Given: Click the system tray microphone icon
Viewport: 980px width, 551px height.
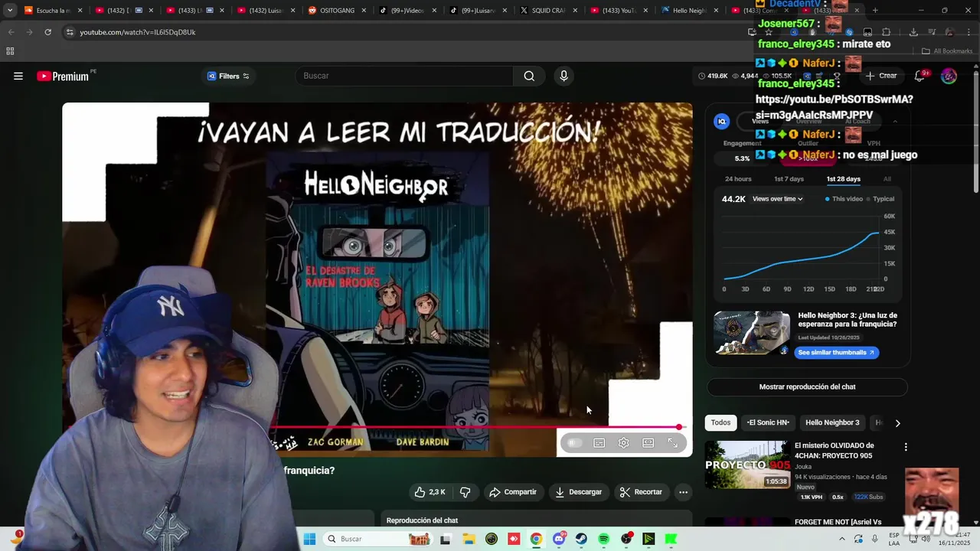Looking at the screenshot, I should (875, 539).
